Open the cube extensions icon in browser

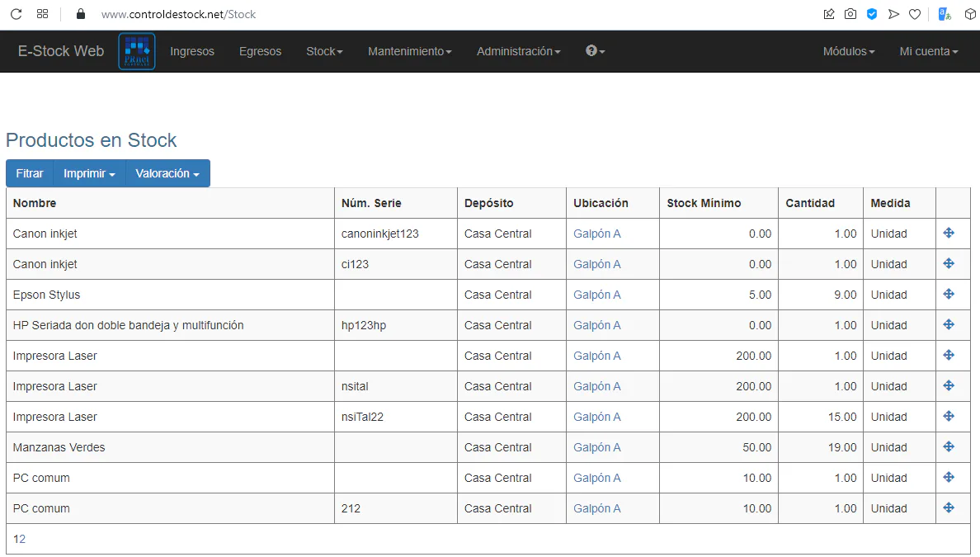pyautogui.click(x=970, y=14)
